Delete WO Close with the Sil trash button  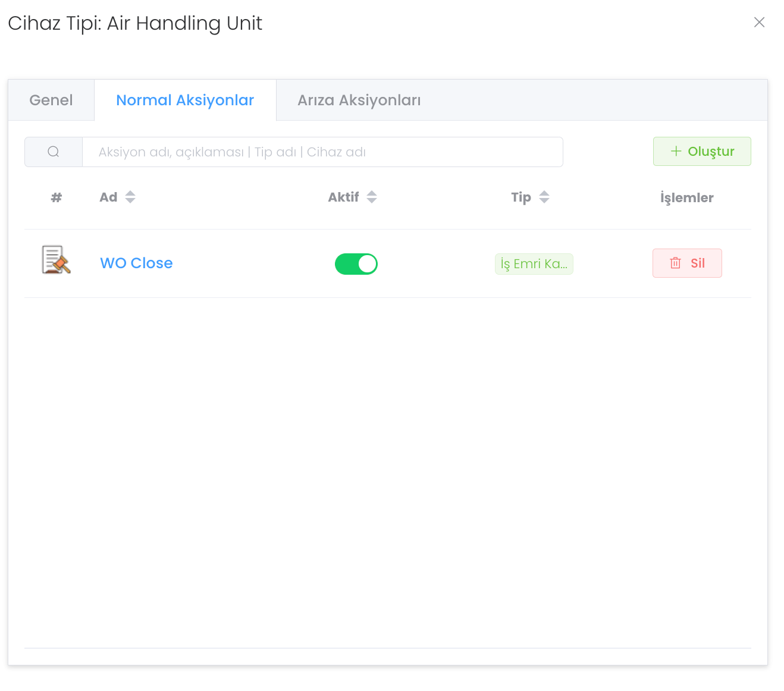coord(687,263)
